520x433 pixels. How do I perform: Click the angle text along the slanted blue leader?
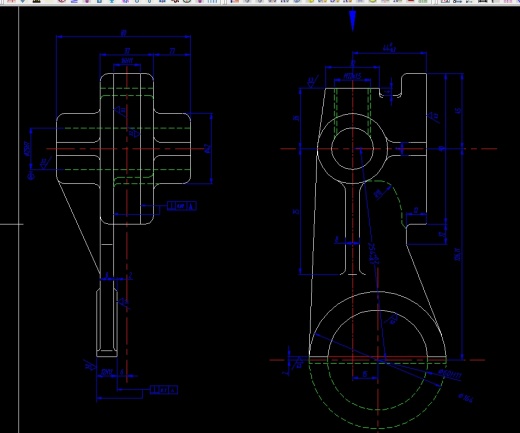[374, 254]
